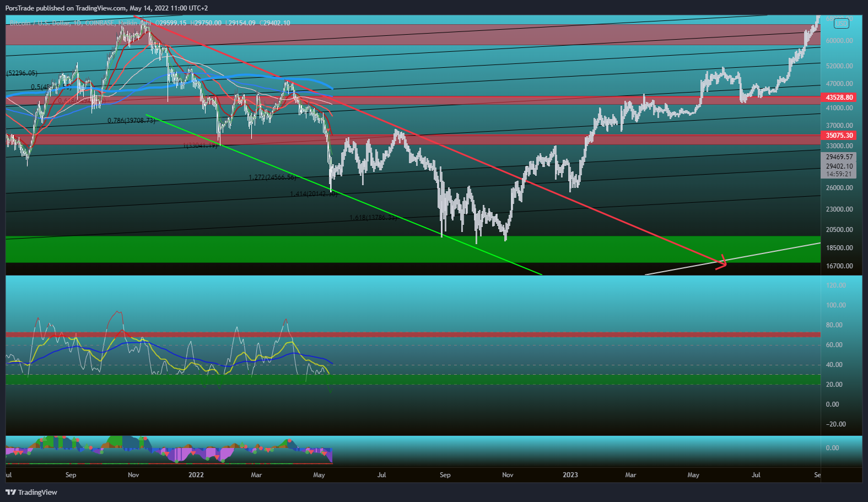Select the (52296.05) level label
868x502 pixels.
(22, 73)
